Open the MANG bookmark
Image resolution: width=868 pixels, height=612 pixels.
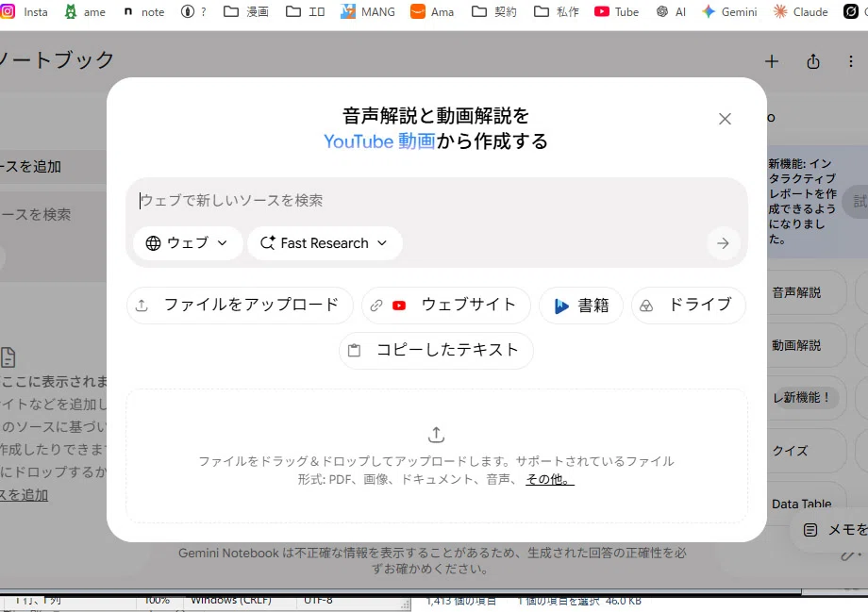[x=368, y=11]
